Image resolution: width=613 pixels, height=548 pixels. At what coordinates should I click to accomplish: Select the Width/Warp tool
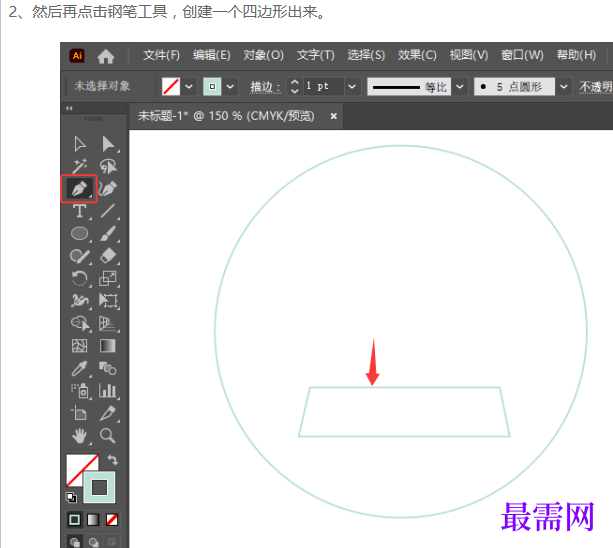click(x=80, y=301)
